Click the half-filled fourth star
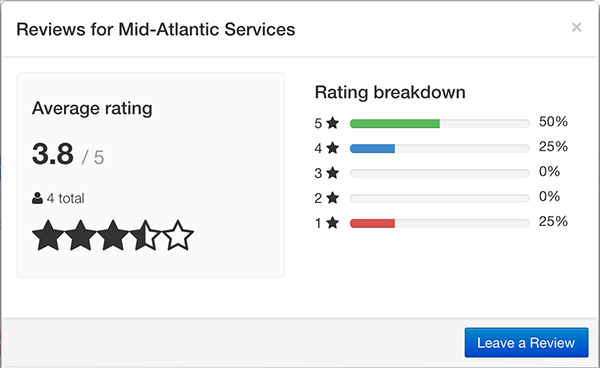The image size is (600, 368). [145, 235]
